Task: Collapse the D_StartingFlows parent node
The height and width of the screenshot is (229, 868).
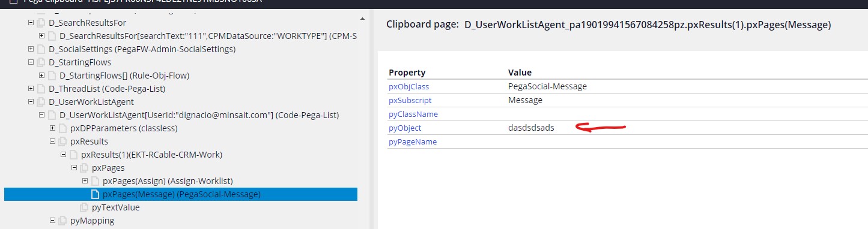Action: (x=31, y=62)
